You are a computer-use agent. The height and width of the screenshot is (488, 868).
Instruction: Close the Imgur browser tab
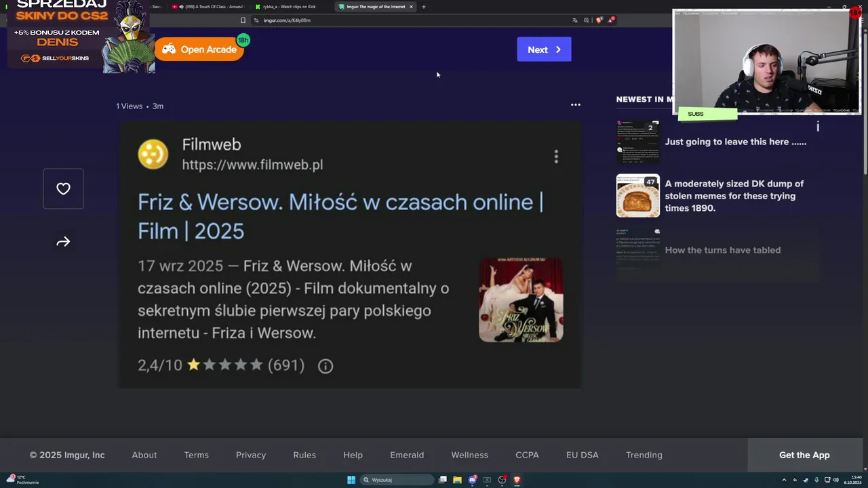tap(411, 7)
